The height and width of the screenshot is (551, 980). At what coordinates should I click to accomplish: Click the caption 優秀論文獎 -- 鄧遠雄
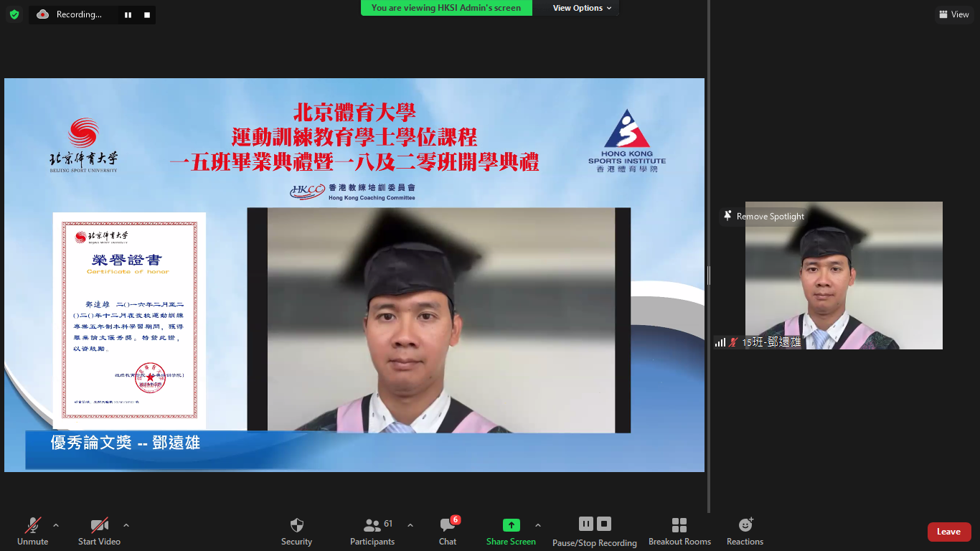click(126, 443)
